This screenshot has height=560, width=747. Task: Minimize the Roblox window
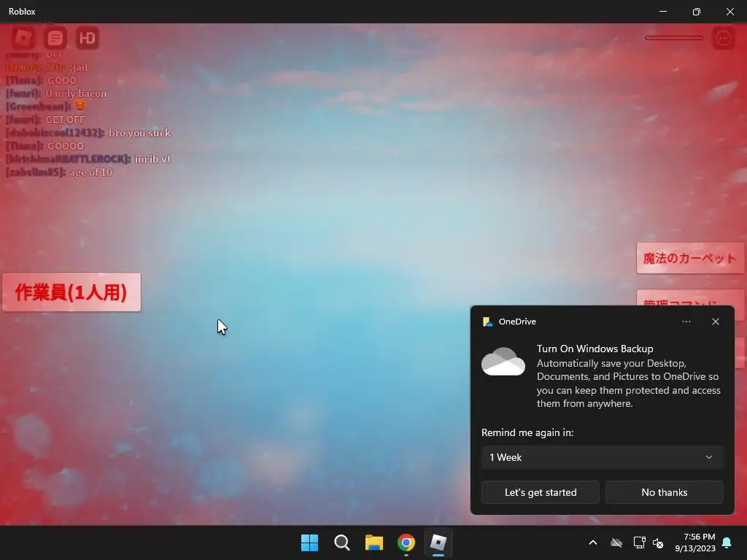pyautogui.click(x=662, y=12)
